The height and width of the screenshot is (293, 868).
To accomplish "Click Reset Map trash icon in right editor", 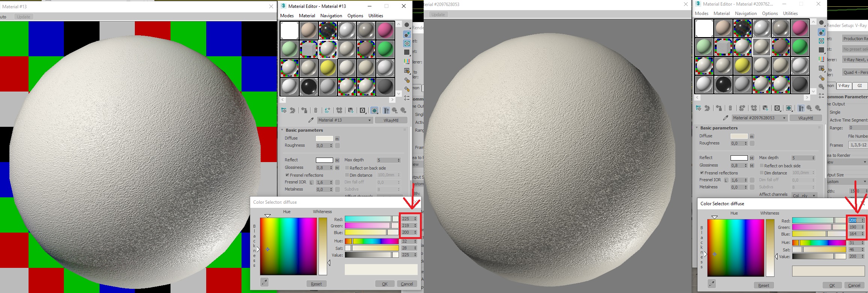I will pyautogui.click(x=730, y=108).
